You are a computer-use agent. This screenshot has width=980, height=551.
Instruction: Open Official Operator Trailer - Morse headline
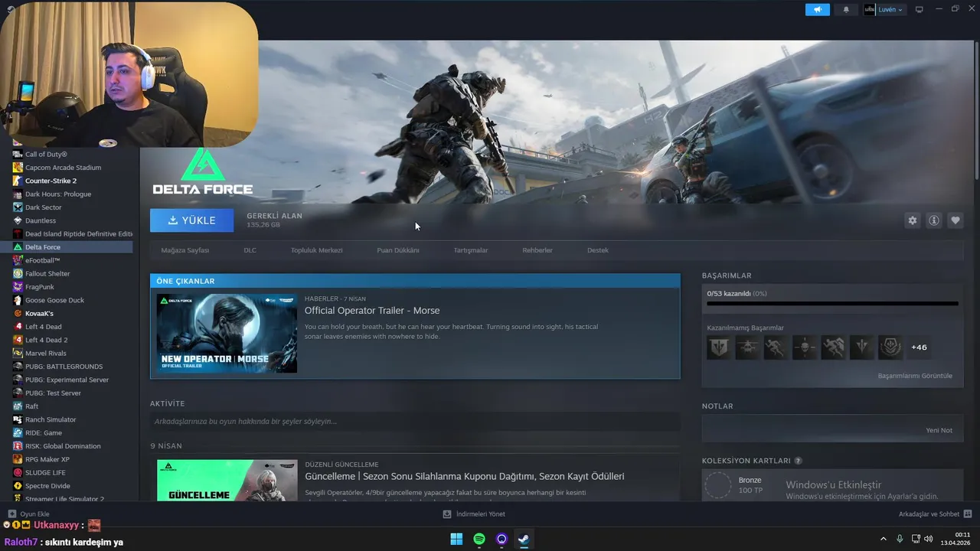[x=372, y=311]
